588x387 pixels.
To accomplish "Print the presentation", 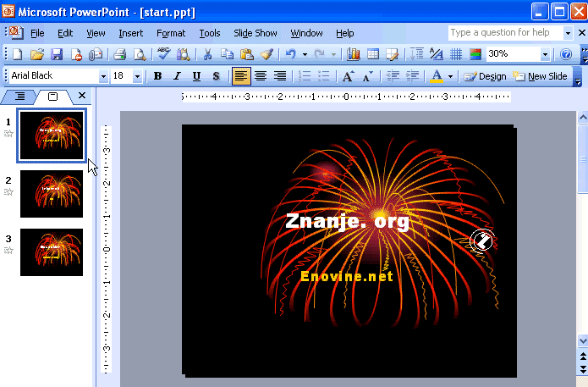I will (119, 54).
